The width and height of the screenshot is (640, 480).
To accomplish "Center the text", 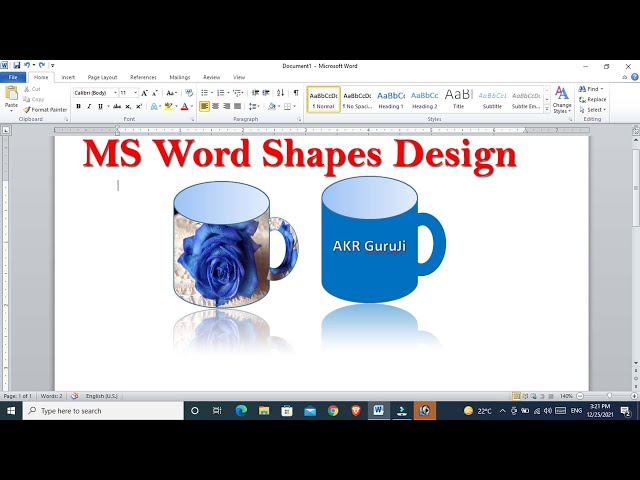I will (216, 107).
